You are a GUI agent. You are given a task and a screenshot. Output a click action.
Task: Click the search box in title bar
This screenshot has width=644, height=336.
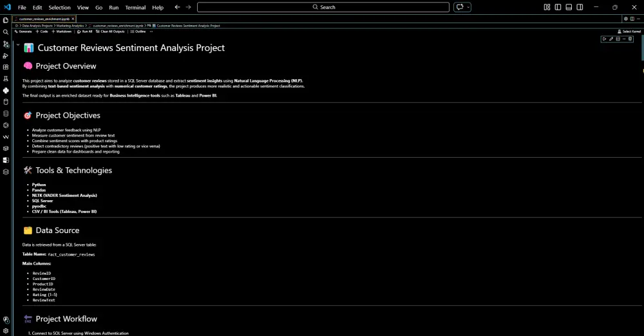coord(323,7)
